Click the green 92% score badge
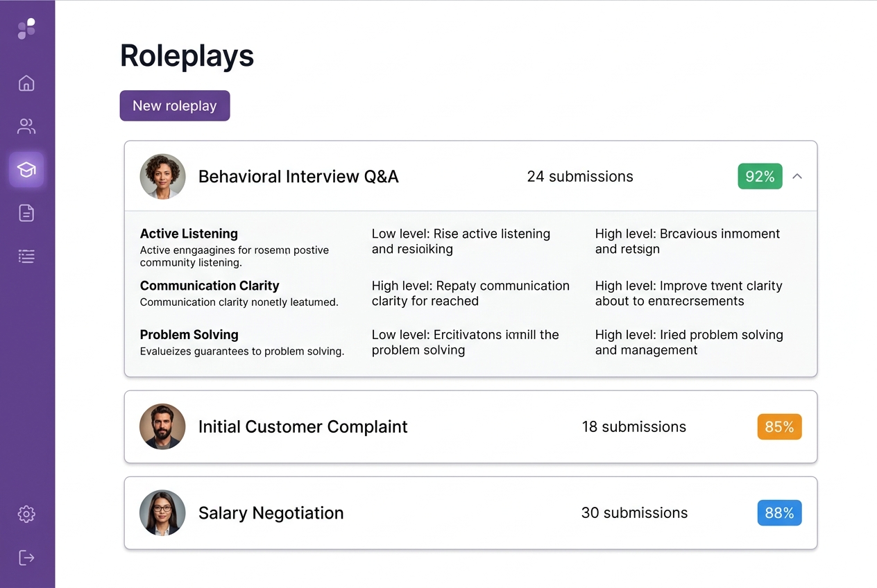Image resolution: width=877 pixels, height=588 pixels. 760,176
